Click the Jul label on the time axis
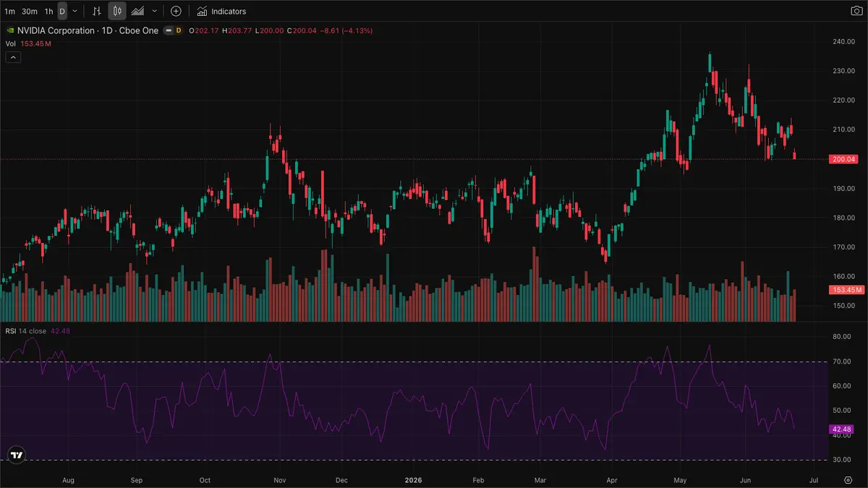Viewport: 868px width, 488px height. tap(814, 479)
